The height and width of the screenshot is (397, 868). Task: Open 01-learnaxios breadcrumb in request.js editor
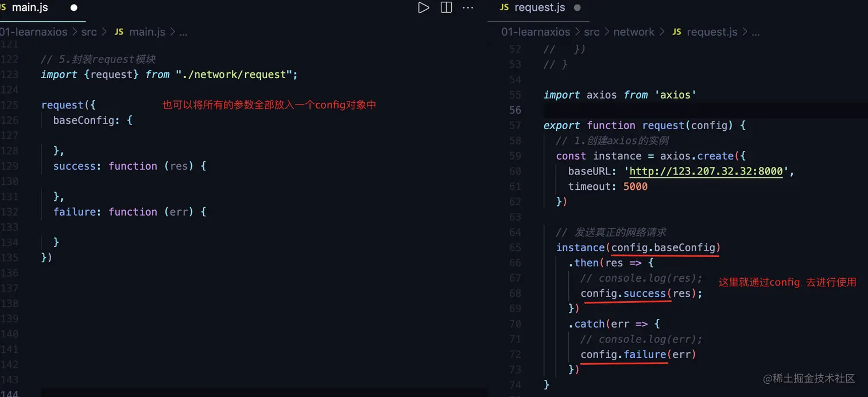click(x=536, y=32)
